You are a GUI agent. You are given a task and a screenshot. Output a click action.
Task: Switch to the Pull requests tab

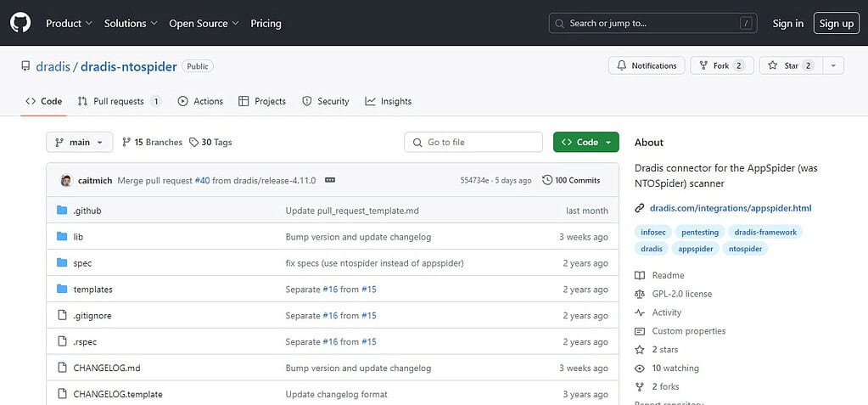coord(120,101)
